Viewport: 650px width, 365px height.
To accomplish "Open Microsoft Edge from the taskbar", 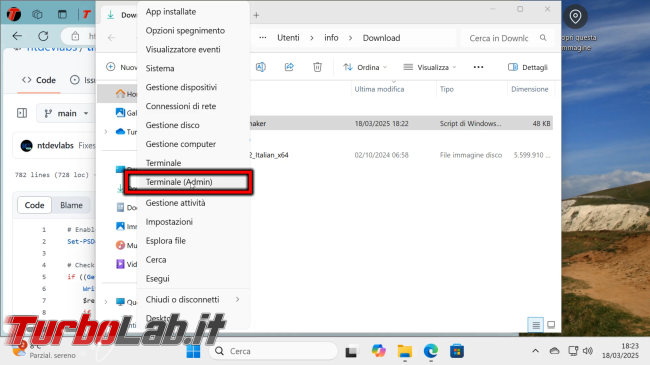I will 431,351.
